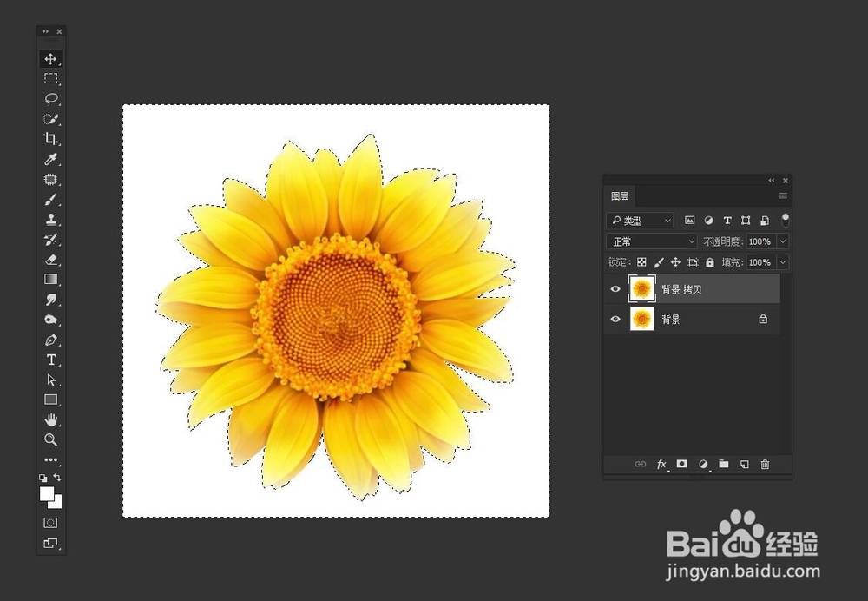The height and width of the screenshot is (601, 868).
Task: Select the Rectangular Marquee tool
Action: pos(50,79)
